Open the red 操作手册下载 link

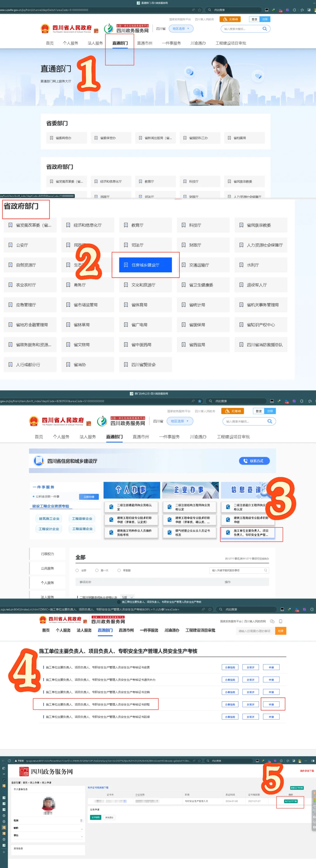307,770
